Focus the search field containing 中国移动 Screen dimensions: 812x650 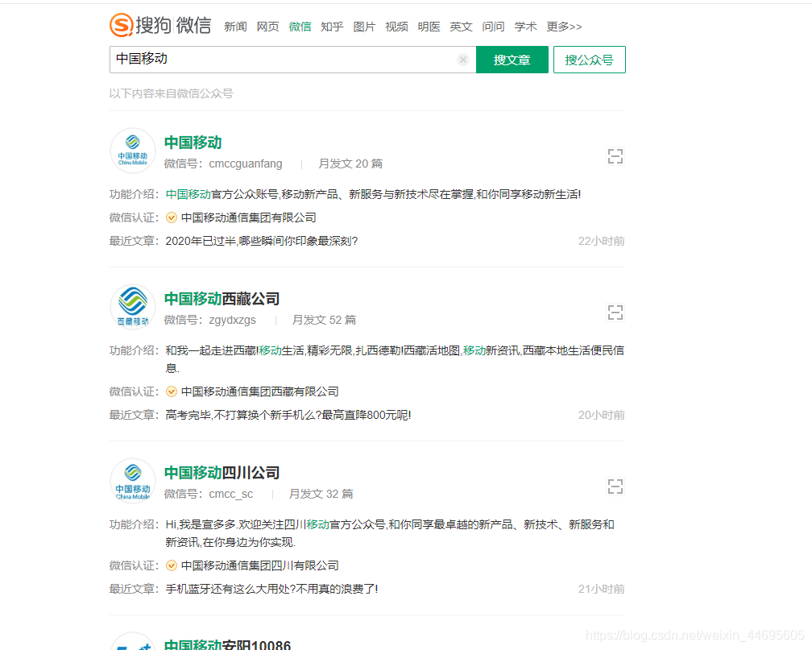292,60
